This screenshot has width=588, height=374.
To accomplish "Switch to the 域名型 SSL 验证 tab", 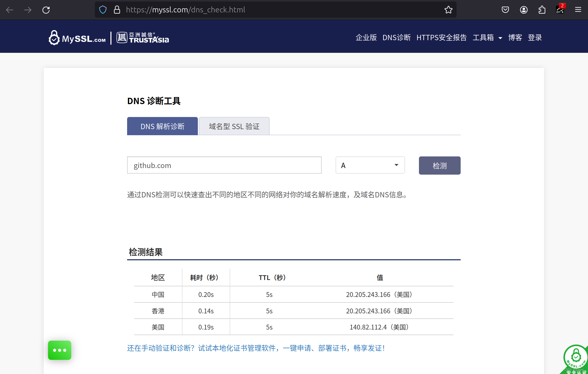I will (234, 126).
